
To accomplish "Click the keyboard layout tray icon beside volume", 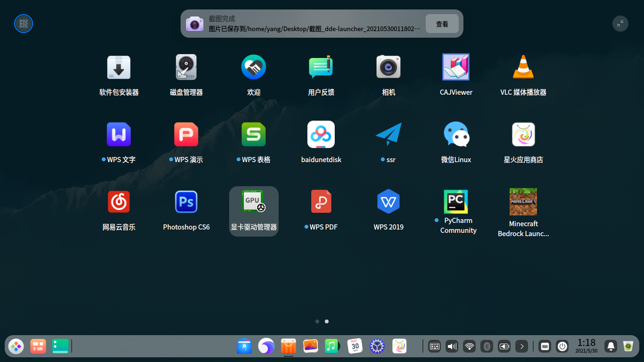I will coord(434,346).
